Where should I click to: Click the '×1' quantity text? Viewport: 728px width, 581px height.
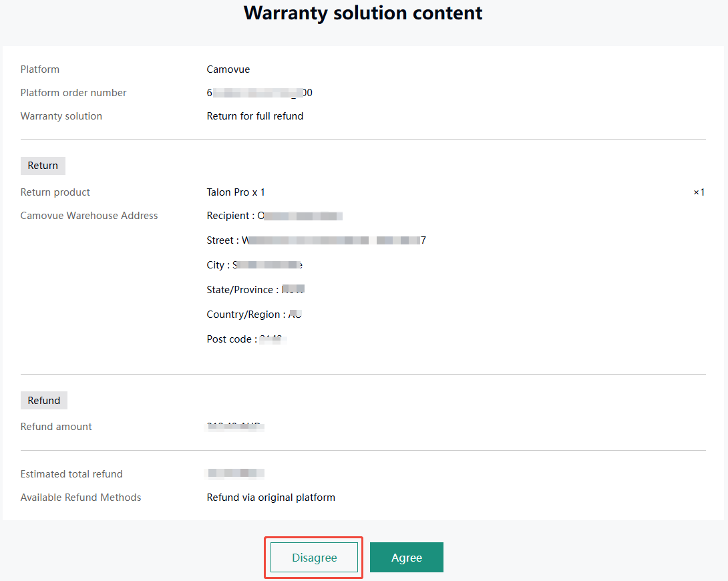(x=699, y=192)
